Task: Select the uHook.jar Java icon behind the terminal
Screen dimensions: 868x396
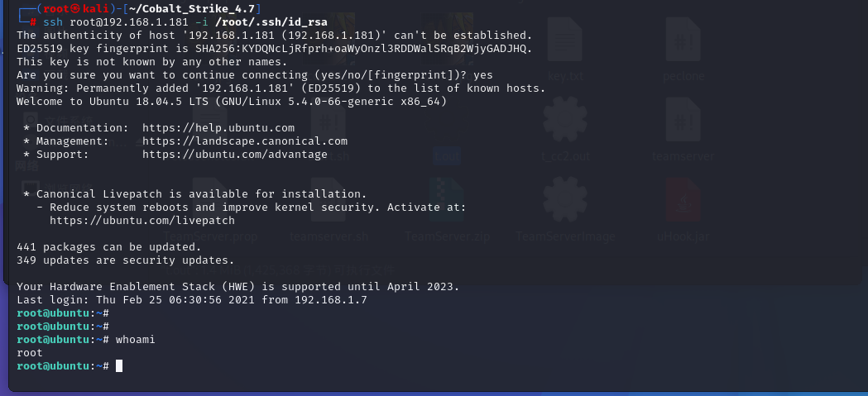Action: tap(683, 199)
